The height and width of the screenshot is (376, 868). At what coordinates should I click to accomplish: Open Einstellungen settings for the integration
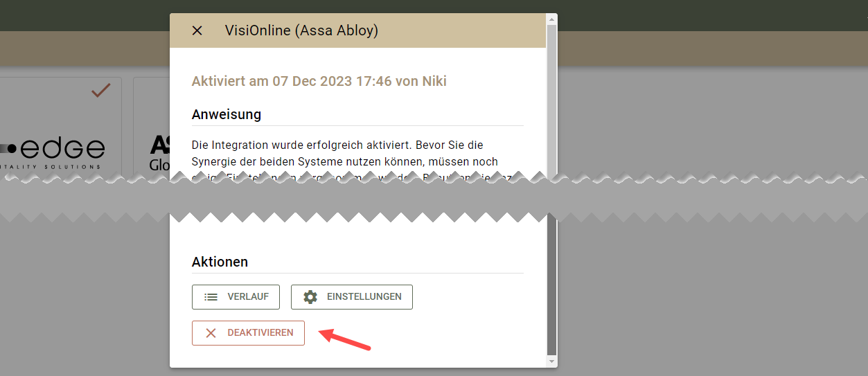[x=352, y=297]
